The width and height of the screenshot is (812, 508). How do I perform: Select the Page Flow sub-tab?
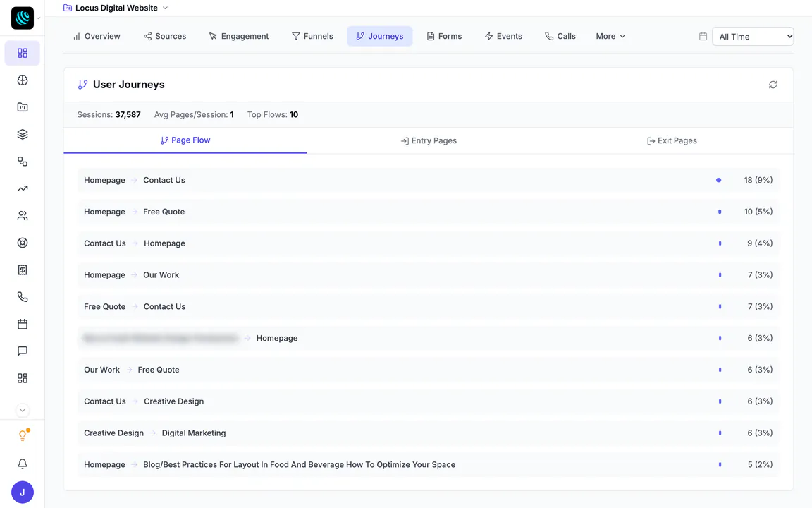point(185,140)
